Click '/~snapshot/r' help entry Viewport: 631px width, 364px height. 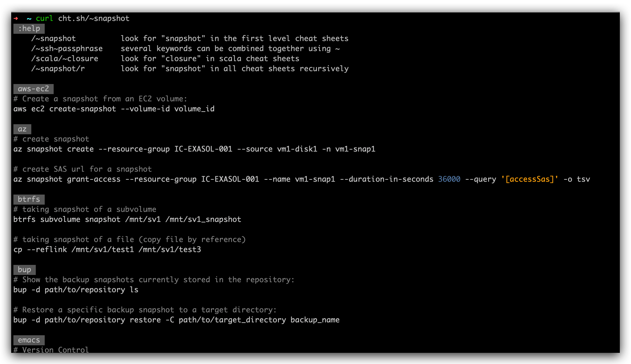58,69
